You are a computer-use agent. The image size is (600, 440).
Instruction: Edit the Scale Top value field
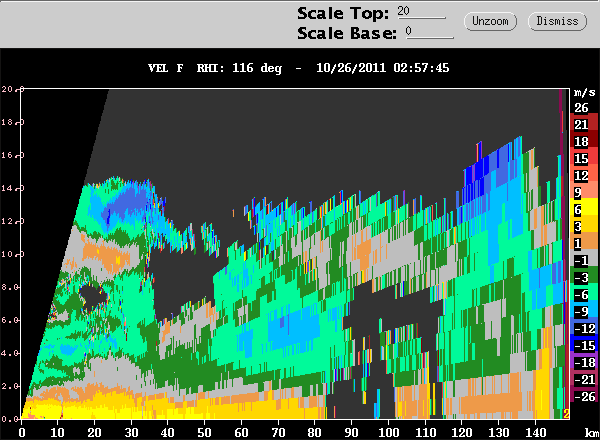tap(421, 11)
